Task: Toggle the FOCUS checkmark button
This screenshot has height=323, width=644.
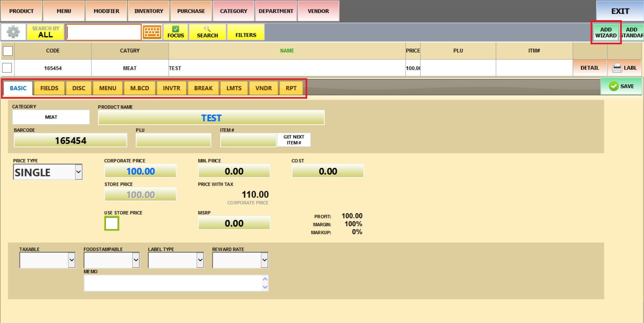Action: click(x=175, y=32)
